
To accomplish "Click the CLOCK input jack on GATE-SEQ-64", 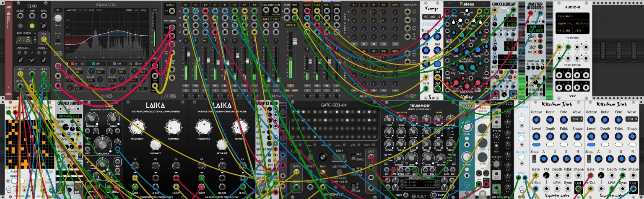I will (x=296, y=172).
